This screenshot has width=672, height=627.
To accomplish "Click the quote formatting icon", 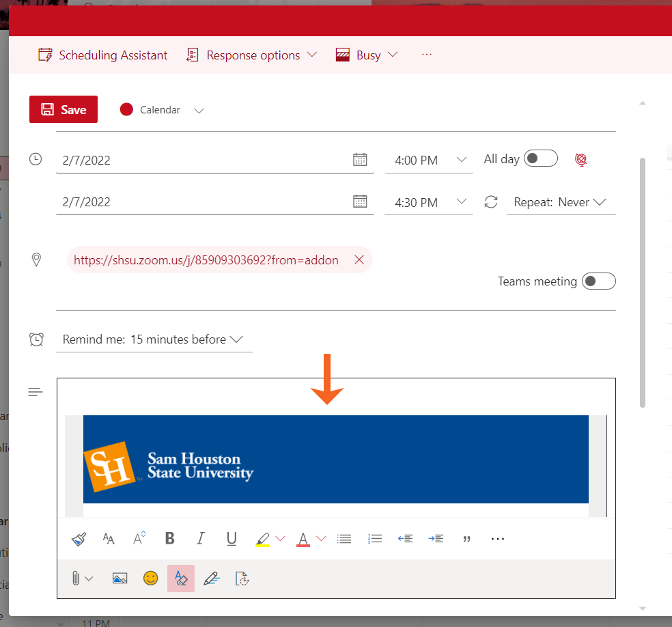I will pyautogui.click(x=467, y=539).
